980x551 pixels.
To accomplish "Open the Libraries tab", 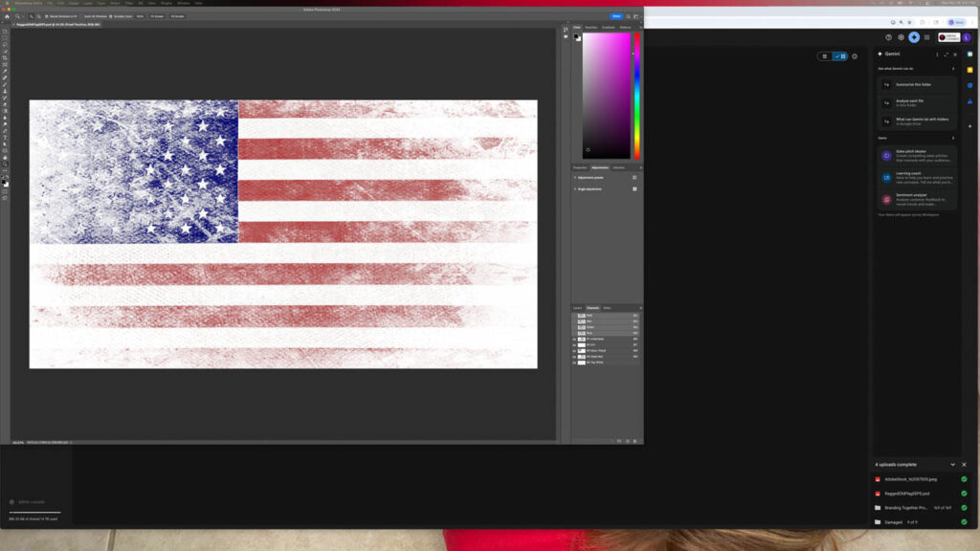I will [x=619, y=167].
